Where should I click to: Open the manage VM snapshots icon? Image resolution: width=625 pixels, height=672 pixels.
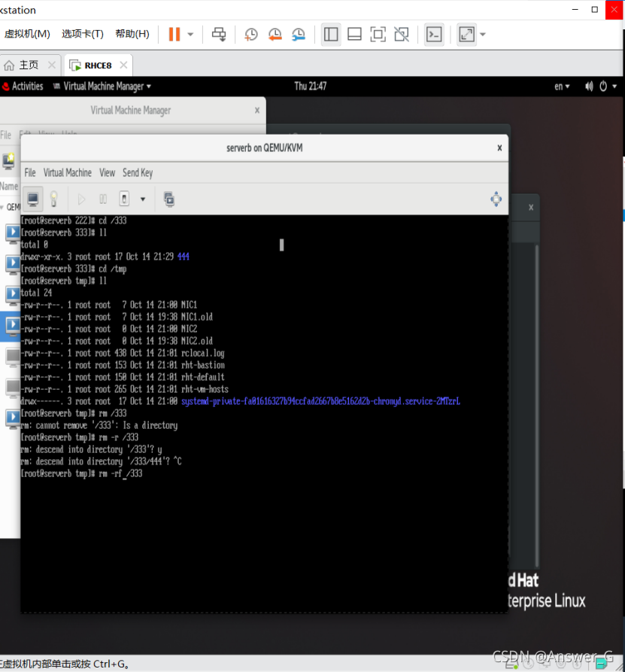(169, 199)
